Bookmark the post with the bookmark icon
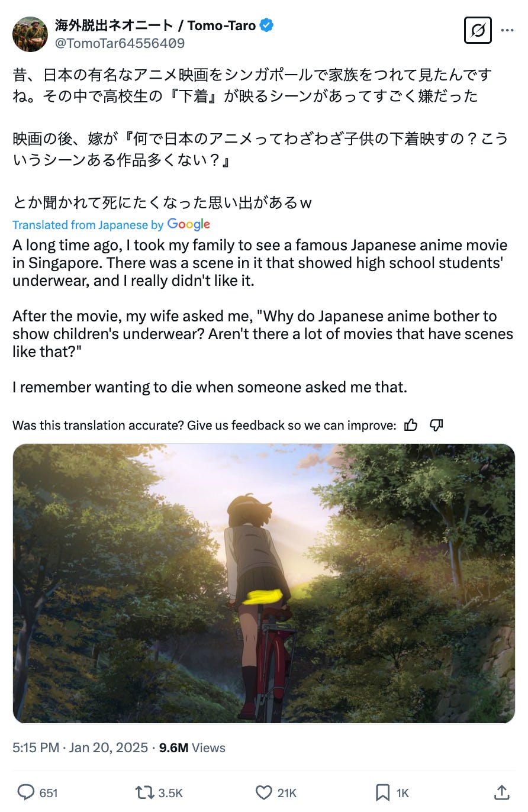 point(383,792)
